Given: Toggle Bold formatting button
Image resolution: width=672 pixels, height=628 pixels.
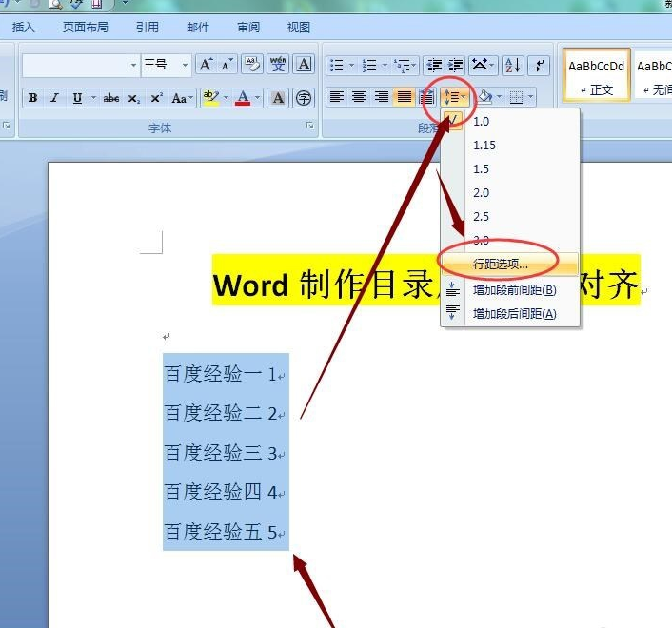Looking at the screenshot, I should [32, 98].
